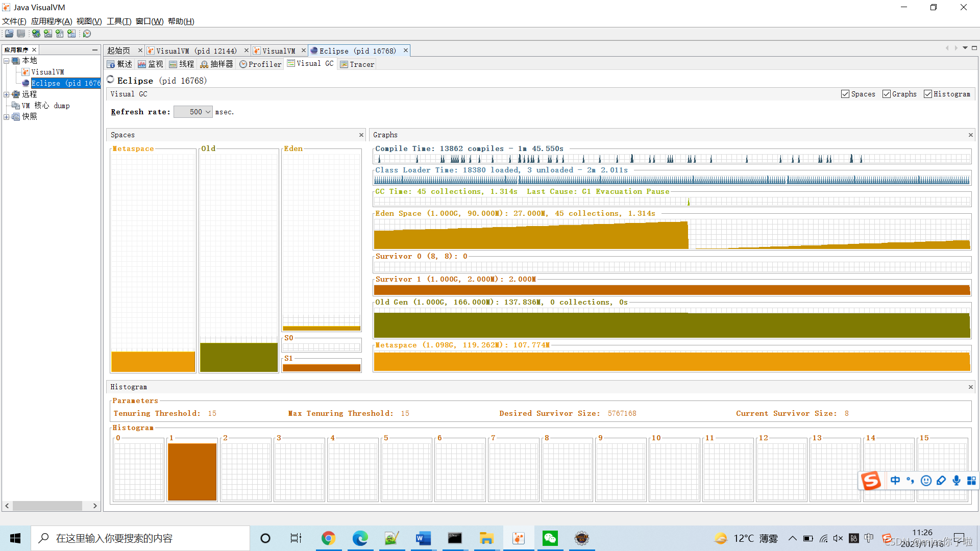Screen dimensions: 980x551
Task: Open the 文件 menu
Action: coord(14,21)
